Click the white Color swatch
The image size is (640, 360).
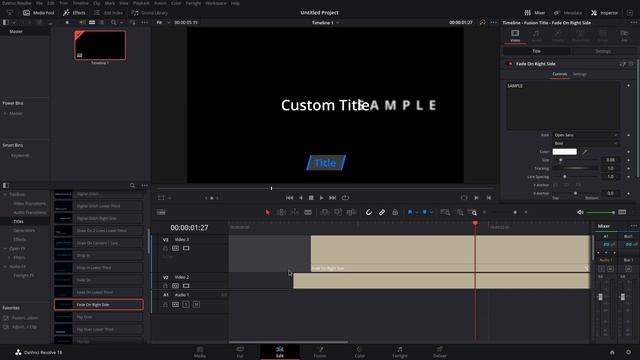coord(564,152)
